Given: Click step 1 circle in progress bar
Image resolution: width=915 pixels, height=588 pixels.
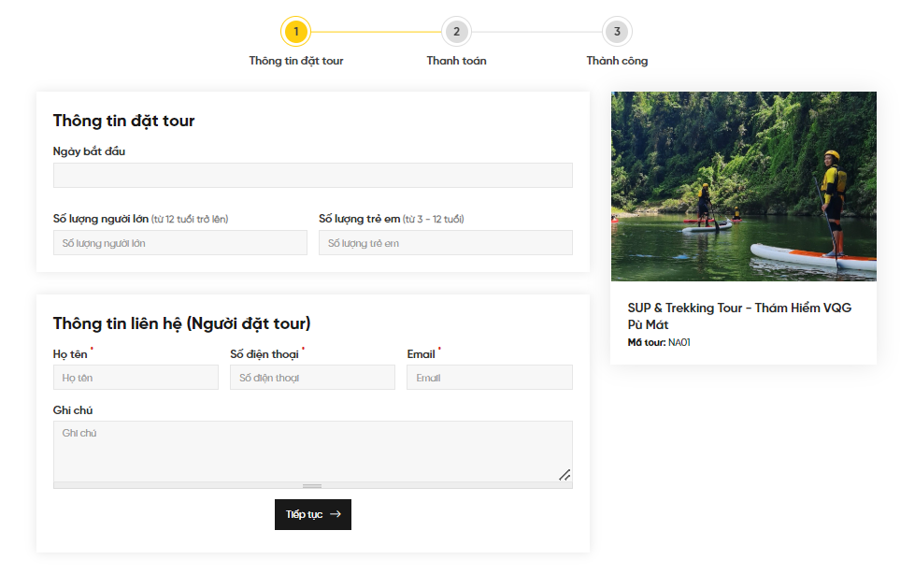Looking at the screenshot, I should point(295,32).
